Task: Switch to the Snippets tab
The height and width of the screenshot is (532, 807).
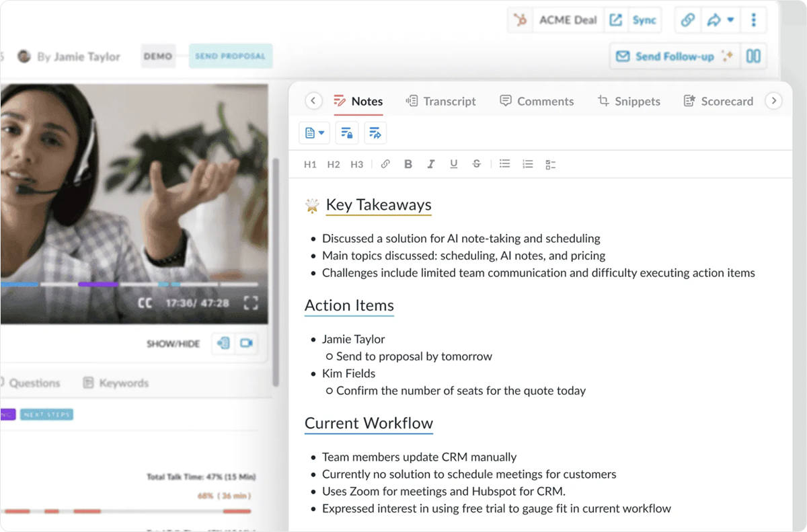Action: pyautogui.click(x=629, y=102)
